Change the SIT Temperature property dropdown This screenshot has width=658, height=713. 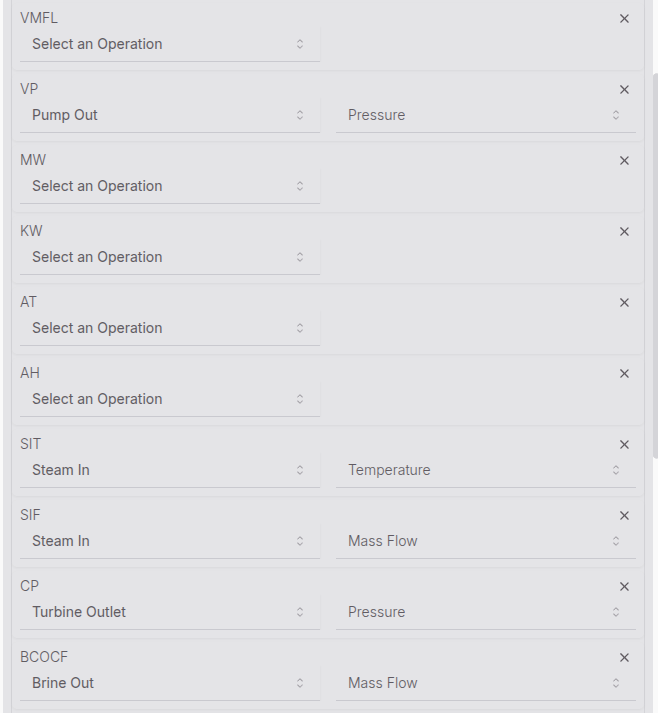(485, 471)
